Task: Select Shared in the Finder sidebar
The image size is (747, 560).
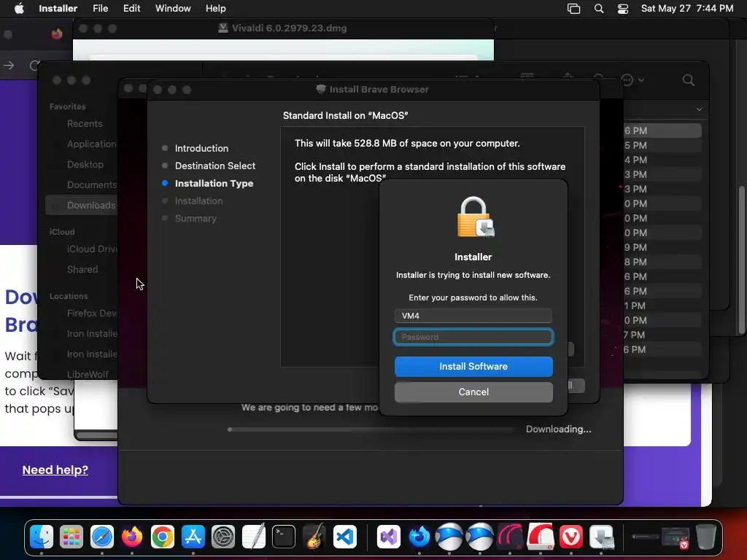Action: [82, 270]
